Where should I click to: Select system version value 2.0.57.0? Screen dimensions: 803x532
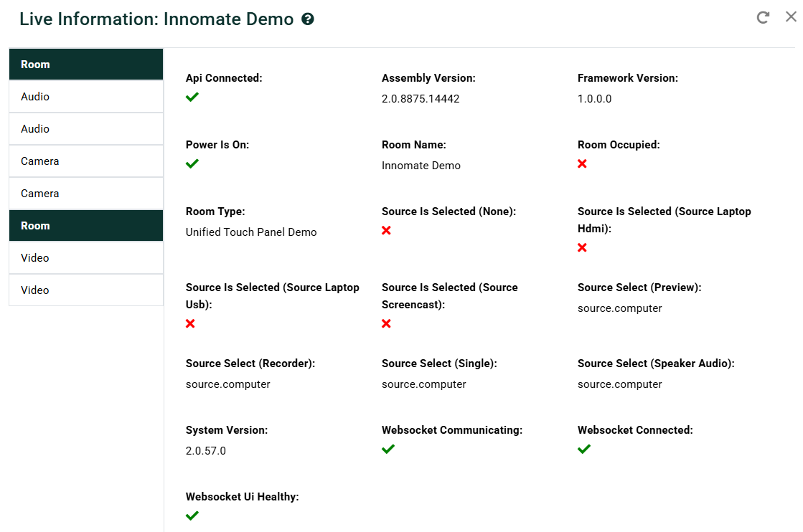pos(206,451)
